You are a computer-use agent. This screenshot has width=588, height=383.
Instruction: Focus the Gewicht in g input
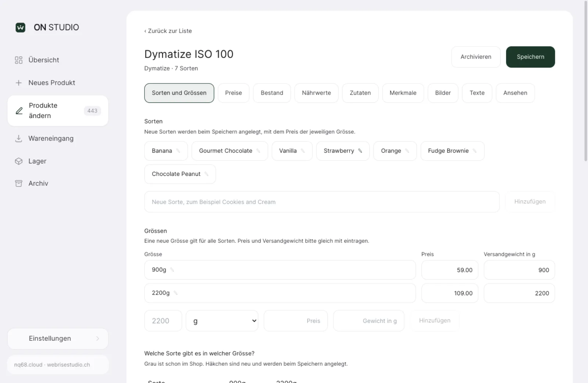[369, 321]
